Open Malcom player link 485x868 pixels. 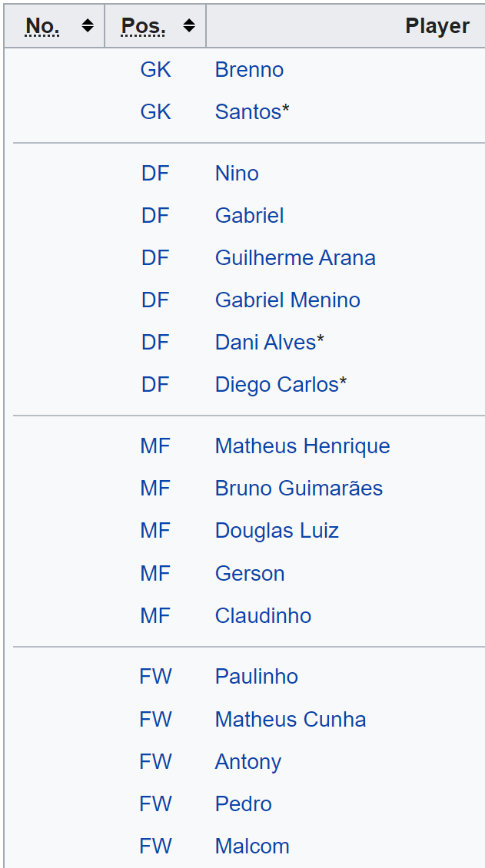252,846
